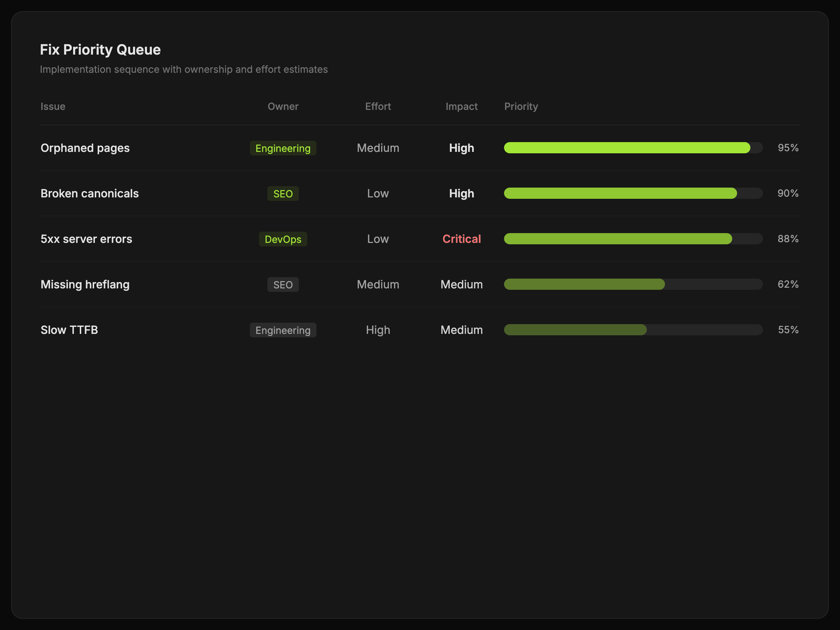This screenshot has height=630, width=840.
Task: Sort by the Priority column header
Action: pos(521,106)
